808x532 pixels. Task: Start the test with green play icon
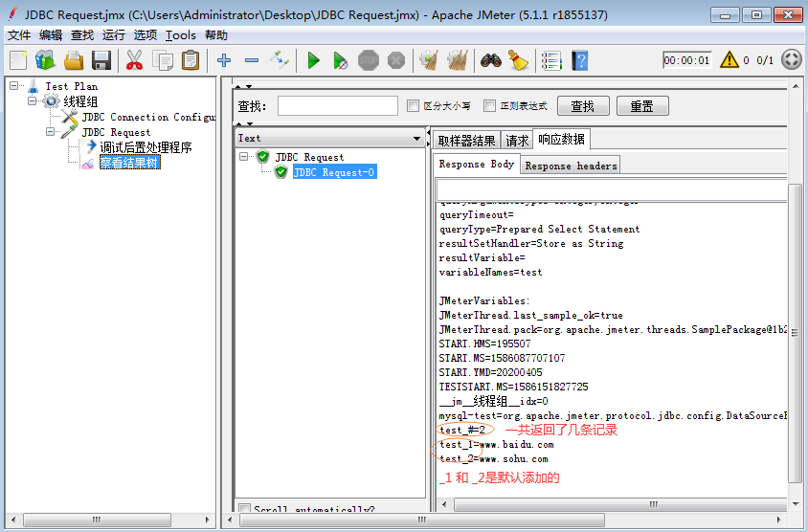[313, 60]
